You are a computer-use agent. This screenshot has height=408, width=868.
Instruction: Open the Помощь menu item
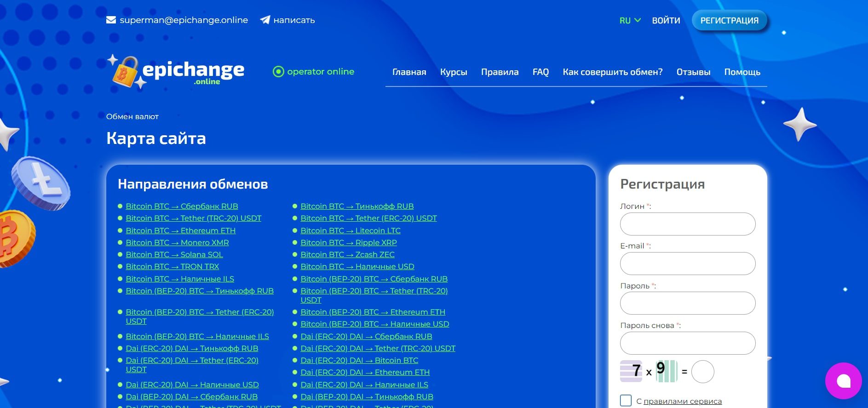(x=742, y=72)
